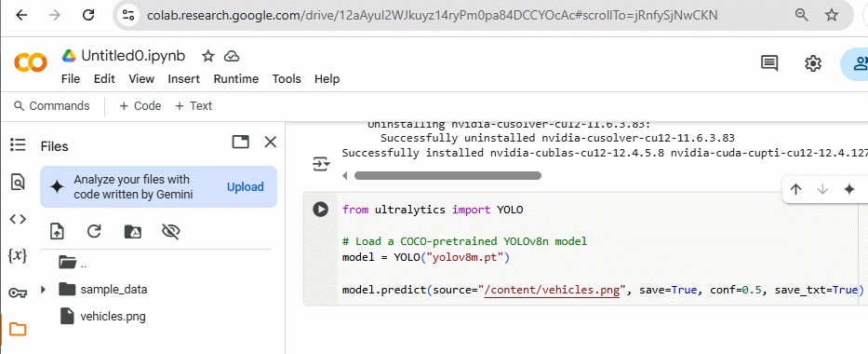Toggle show hidden files eye icon
The image size is (868, 354).
pyautogui.click(x=171, y=232)
